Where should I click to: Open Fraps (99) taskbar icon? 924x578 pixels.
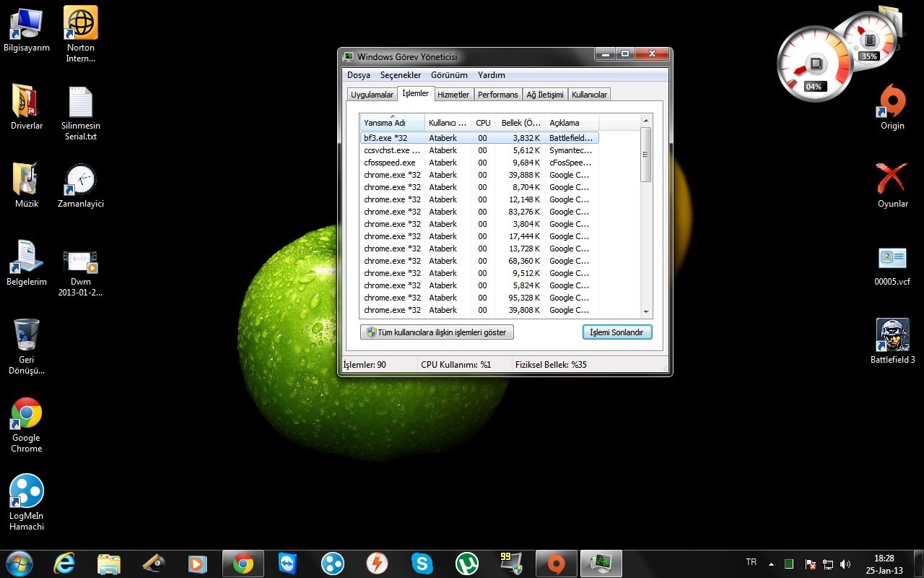(511, 564)
